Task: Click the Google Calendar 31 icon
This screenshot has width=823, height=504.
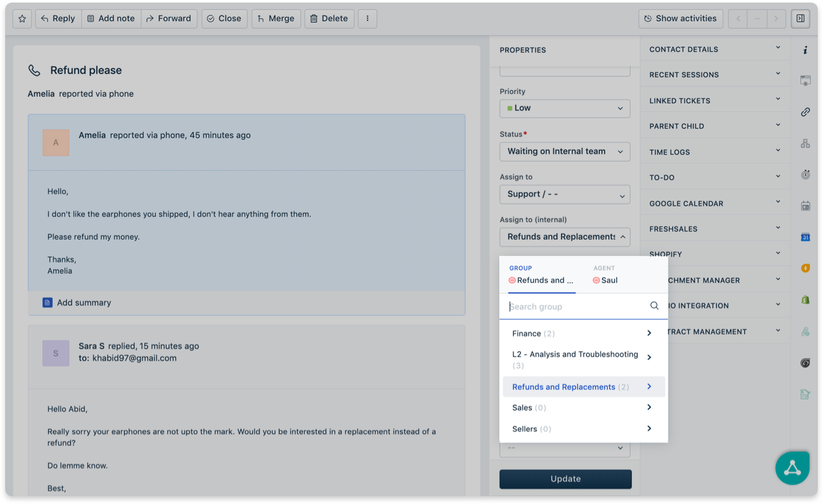Action: pyautogui.click(x=805, y=237)
